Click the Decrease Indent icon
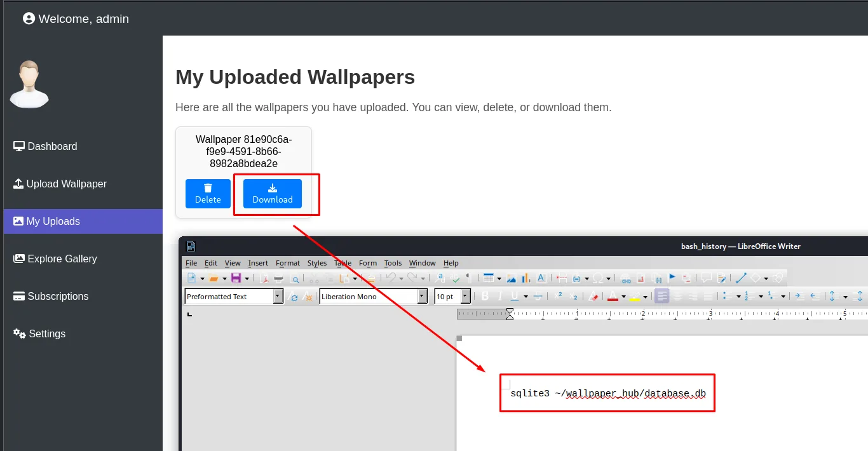 pos(815,296)
